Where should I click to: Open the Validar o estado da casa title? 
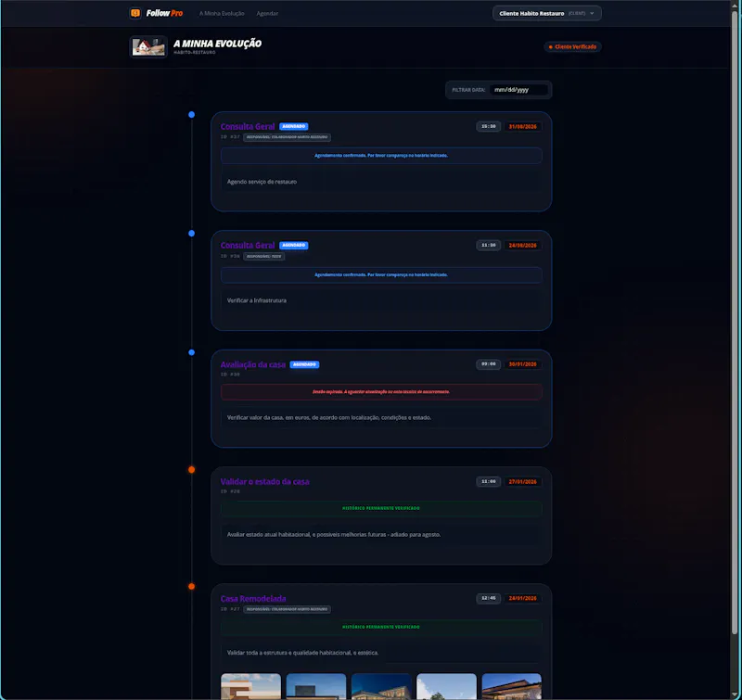point(264,482)
